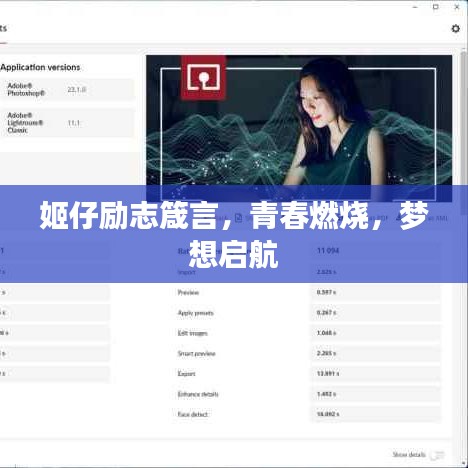Select the Adobe Lightroom Classic version row
Image resolution: width=468 pixels, height=468 pixels.
67,123
